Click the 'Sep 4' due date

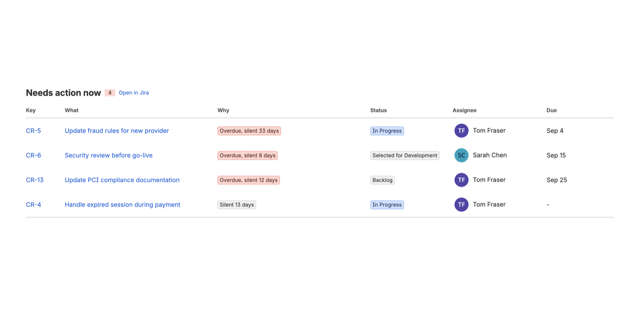point(555,131)
